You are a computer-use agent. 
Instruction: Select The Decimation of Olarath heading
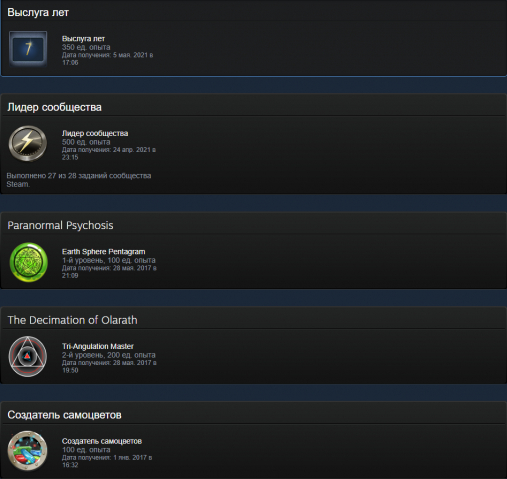(72, 320)
